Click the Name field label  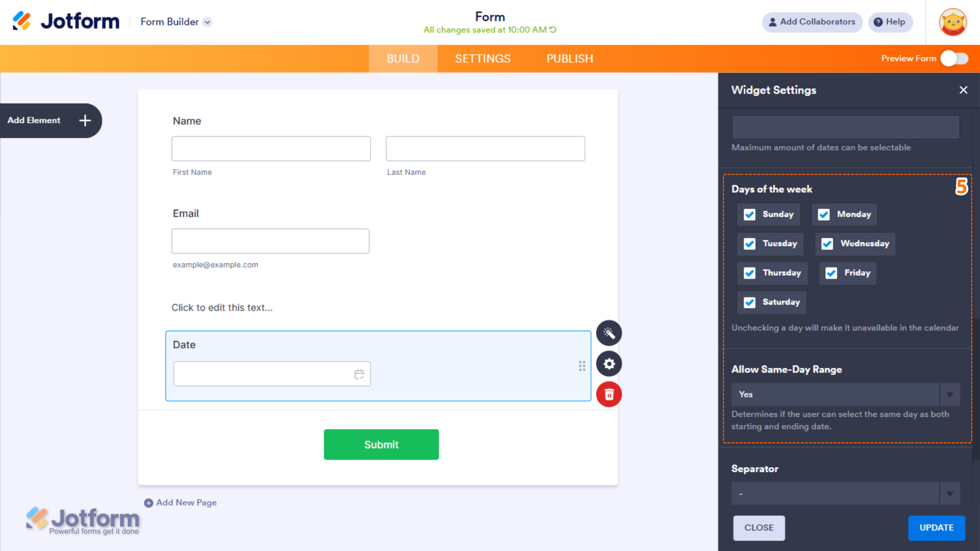[x=187, y=121]
